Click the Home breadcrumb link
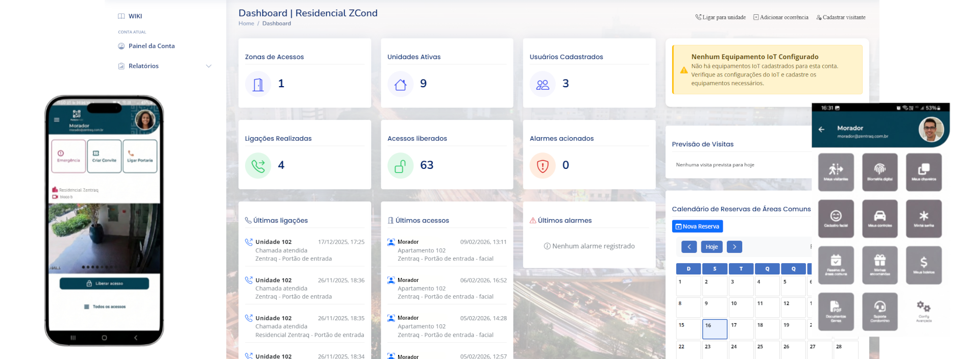The image size is (980, 359). coord(246,23)
